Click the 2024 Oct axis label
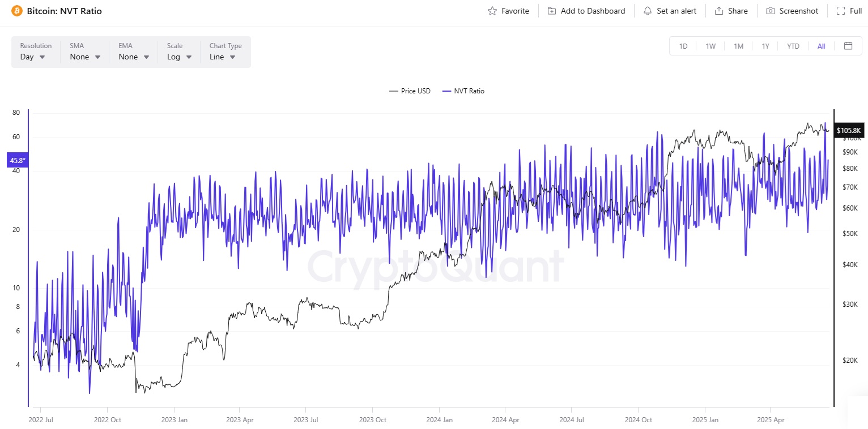The width and height of the screenshot is (868, 429). (639, 420)
